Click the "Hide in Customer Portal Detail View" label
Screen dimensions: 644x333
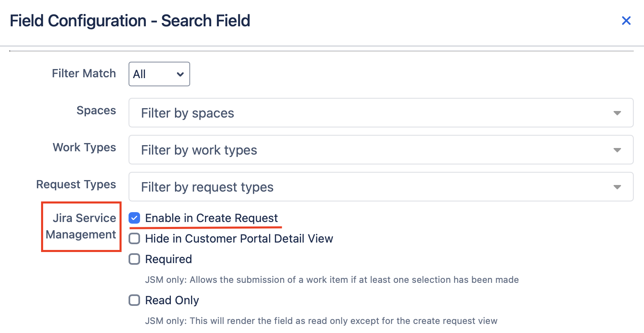point(239,238)
